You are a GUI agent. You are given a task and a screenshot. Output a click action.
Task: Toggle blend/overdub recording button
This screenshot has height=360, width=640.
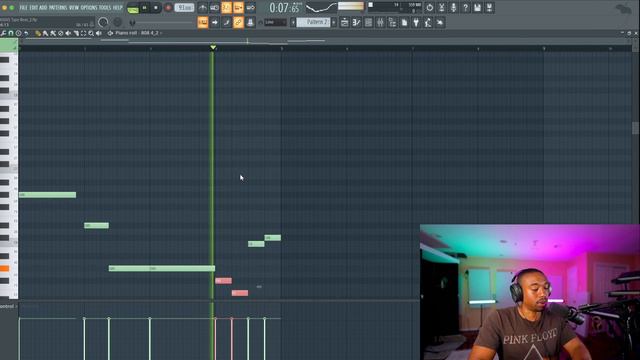238,8
